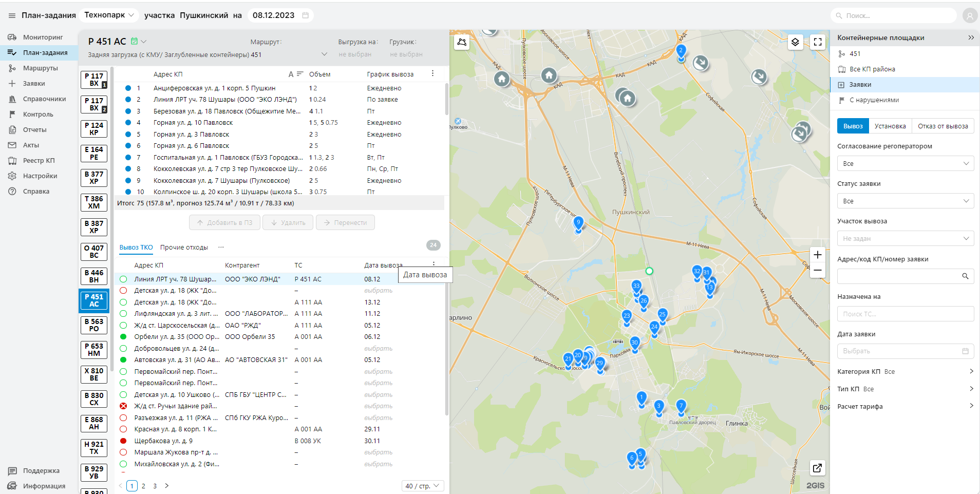Viewport: 980px width, 494px height.
Task: Select the Щербакова ул. д. 9 status circle
Action: (x=123, y=441)
